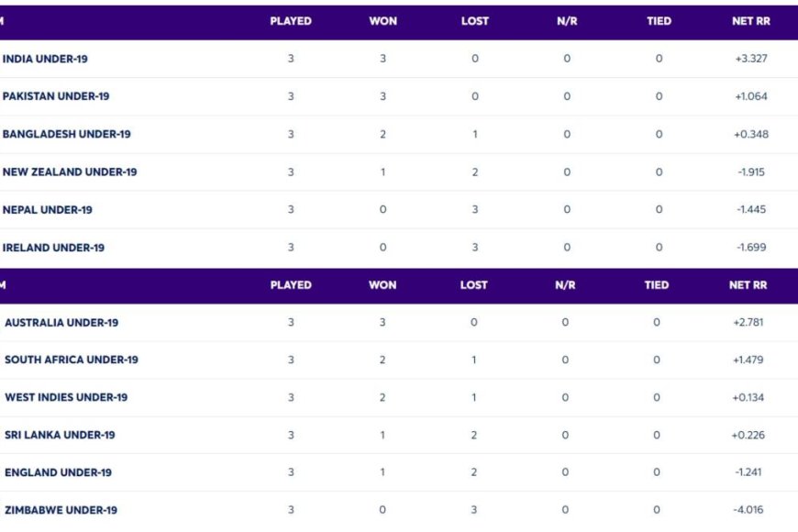Select the Ireland Under-19 team row name
The width and height of the screenshot is (798, 532).
(53, 248)
